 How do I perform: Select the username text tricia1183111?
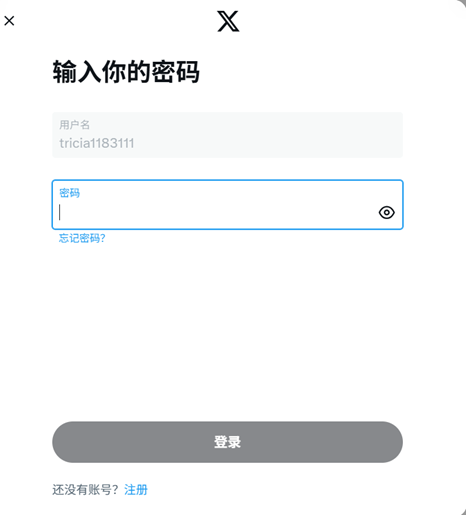pos(97,143)
